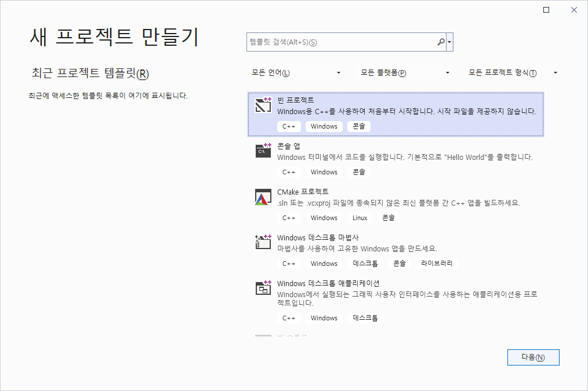Screen dimensions: 588x391
Task: Click the 다음(N) button
Action: 533,357
